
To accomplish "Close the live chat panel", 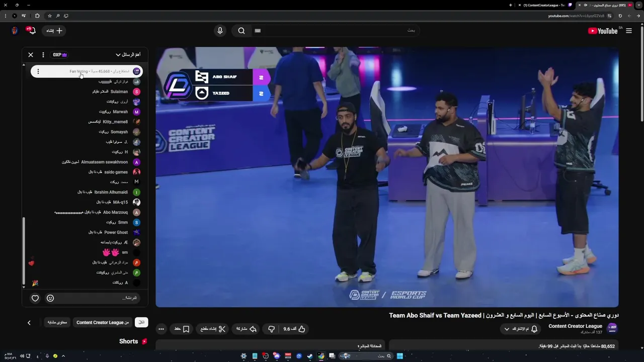I will (31, 55).
